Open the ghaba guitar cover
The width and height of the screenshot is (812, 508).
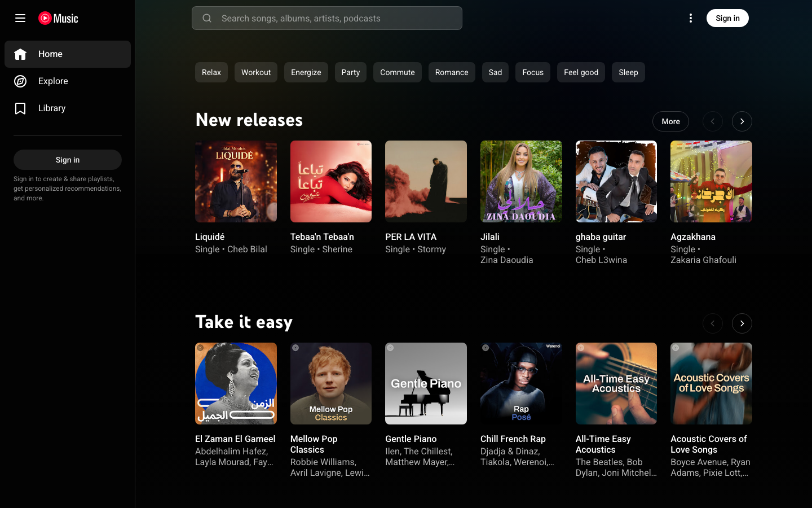[x=616, y=181]
